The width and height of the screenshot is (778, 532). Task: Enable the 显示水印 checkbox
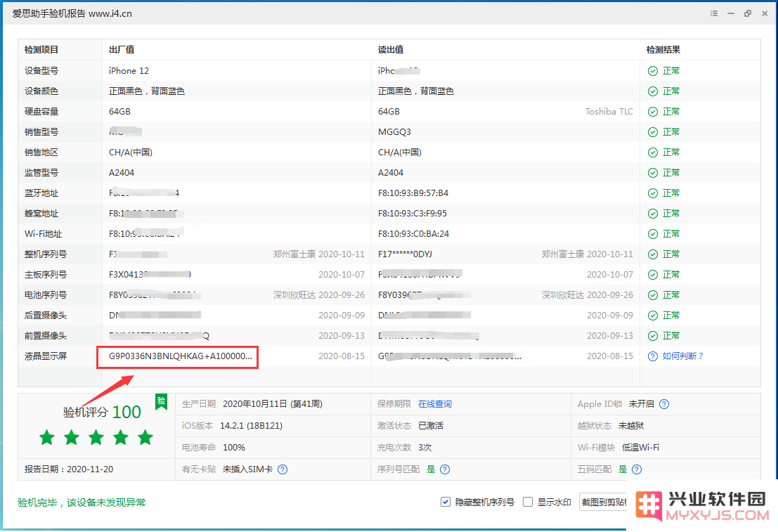pyautogui.click(x=528, y=502)
